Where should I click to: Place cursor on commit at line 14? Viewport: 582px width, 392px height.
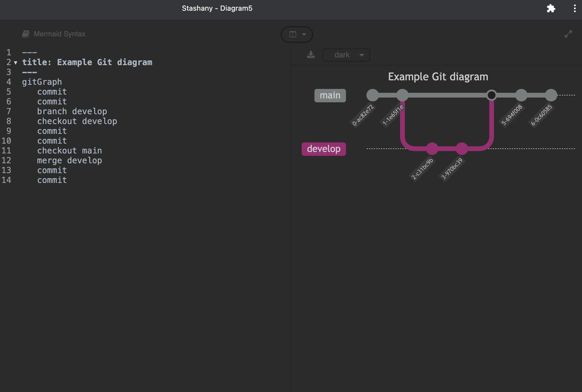tap(52, 180)
